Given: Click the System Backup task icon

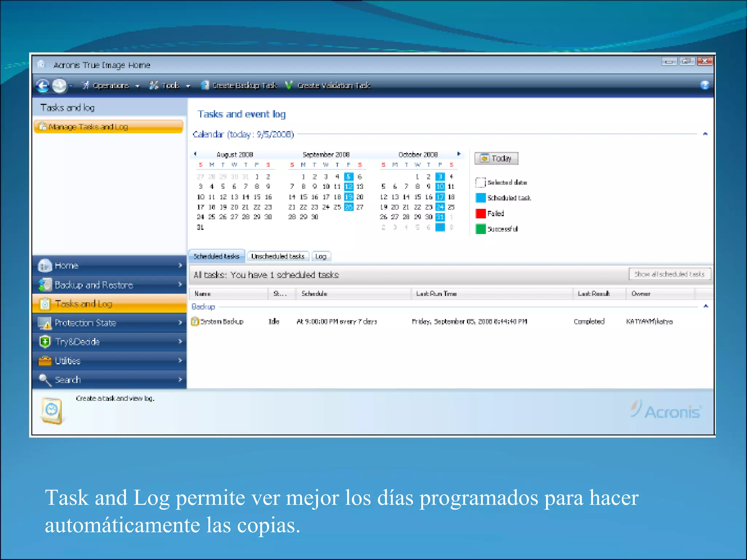Looking at the screenshot, I should [x=195, y=321].
